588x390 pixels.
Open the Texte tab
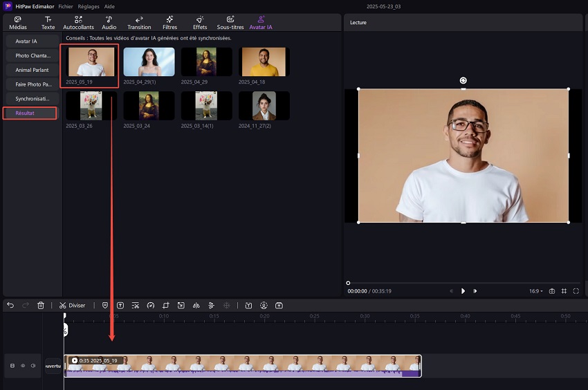point(48,23)
